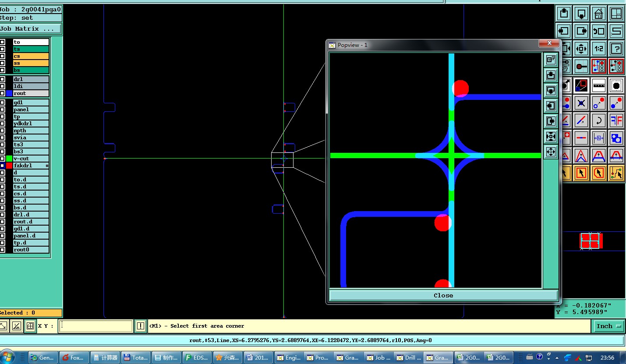Click Popview pan down icon
Viewport: 626px width, 364px height.
[551, 90]
